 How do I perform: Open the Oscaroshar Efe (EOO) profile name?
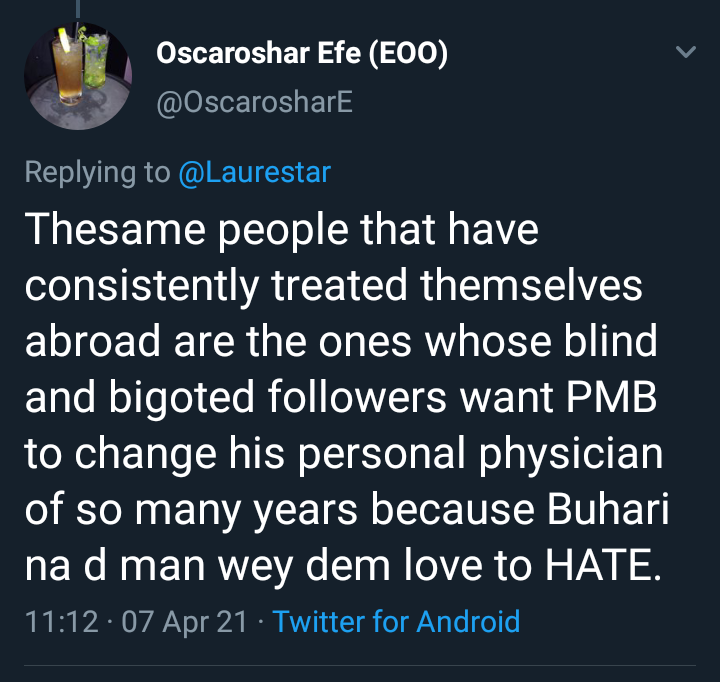(x=302, y=53)
